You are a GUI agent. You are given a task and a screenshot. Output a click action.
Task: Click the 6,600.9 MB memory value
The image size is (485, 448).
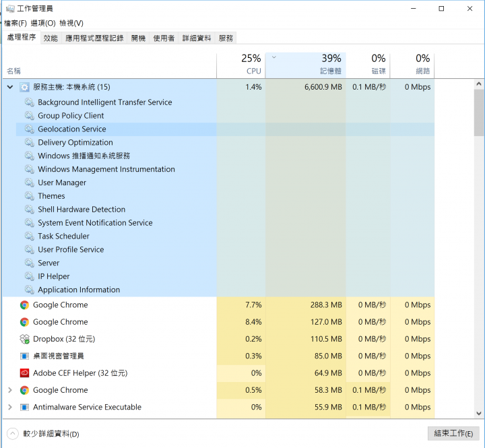[x=323, y=87]
